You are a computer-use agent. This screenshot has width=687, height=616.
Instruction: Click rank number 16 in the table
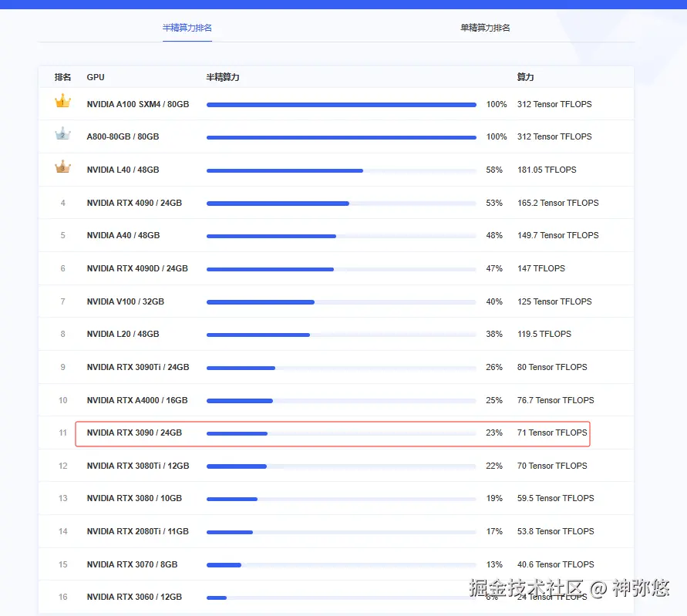click(63, 597)
